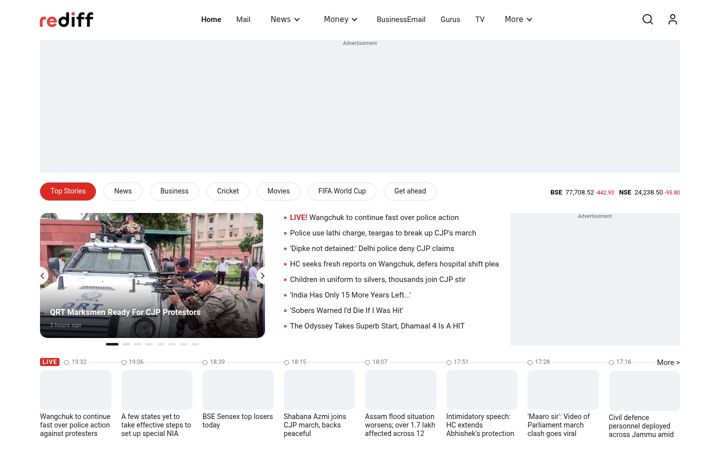
Task: Select the Get ahead pill
Action: [410, 191]
